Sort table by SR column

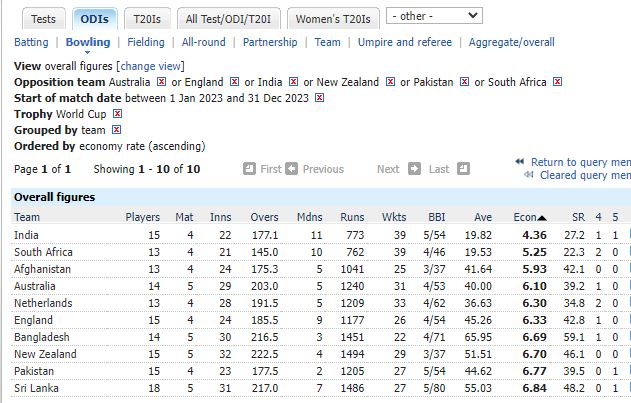pos(578,217)
